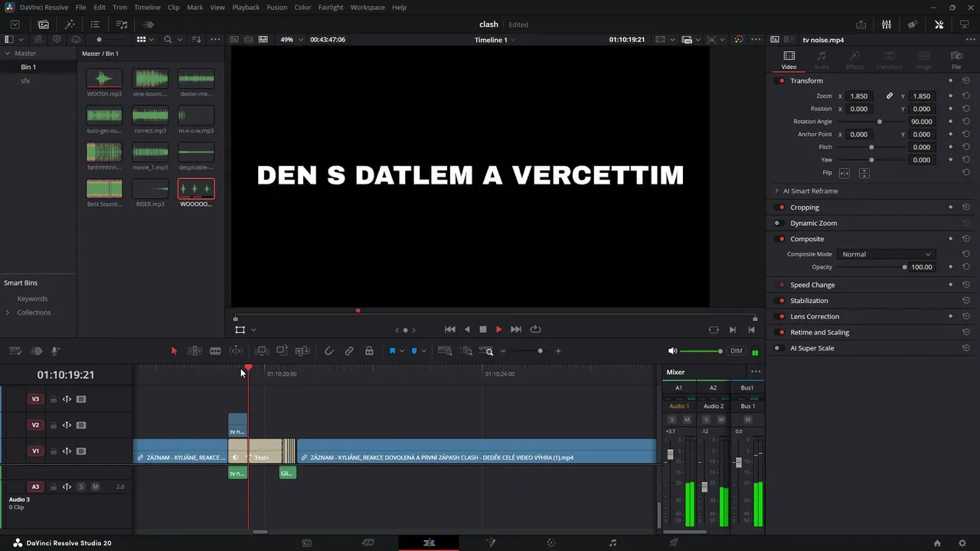Open viewer zoom 49% dropdown
The image size is (980, 551).
pyautogui.click(x=291, y=39)
